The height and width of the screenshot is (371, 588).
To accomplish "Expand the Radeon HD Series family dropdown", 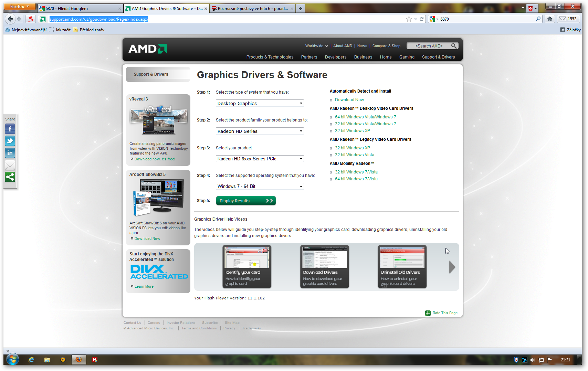I will [260, 131].
